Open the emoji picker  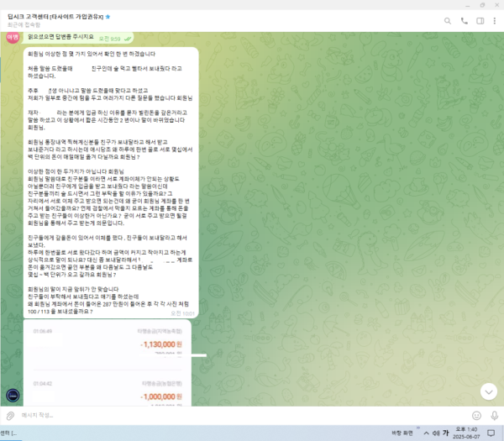click(x=476, y=416)
